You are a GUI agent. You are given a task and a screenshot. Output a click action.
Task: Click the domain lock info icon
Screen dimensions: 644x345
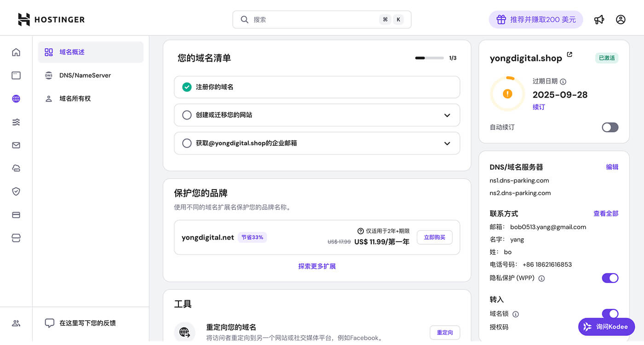click(x=516, y=314)
